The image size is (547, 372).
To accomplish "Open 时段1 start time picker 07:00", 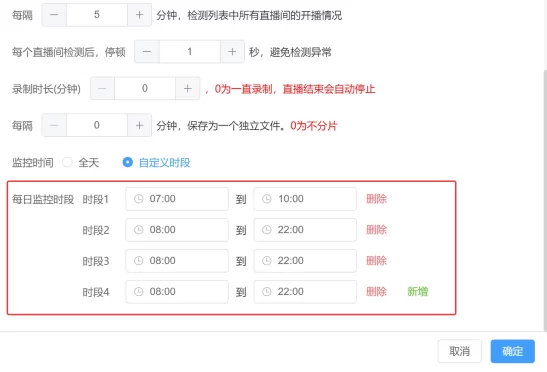I will 177,199.
